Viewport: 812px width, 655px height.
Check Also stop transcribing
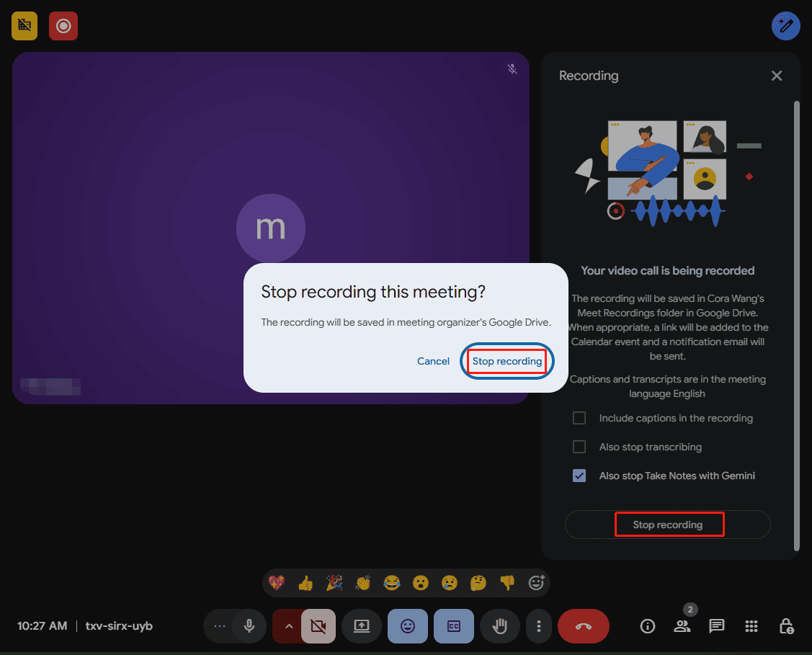coord(579,447)
